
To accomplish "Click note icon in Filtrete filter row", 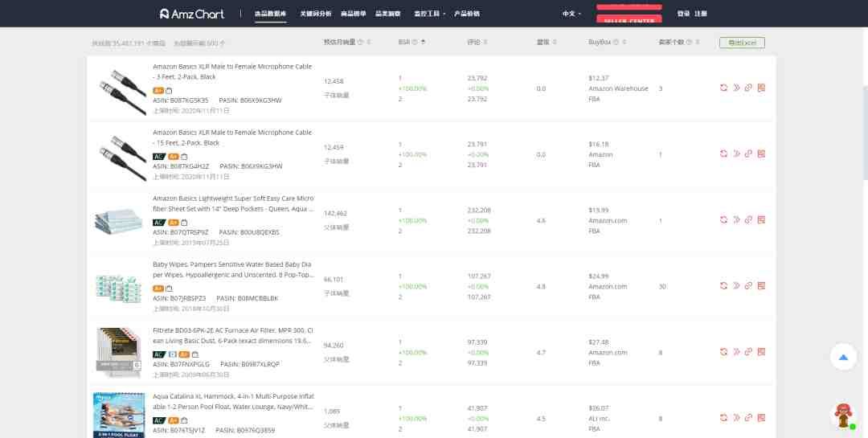I will pos(761,351).
